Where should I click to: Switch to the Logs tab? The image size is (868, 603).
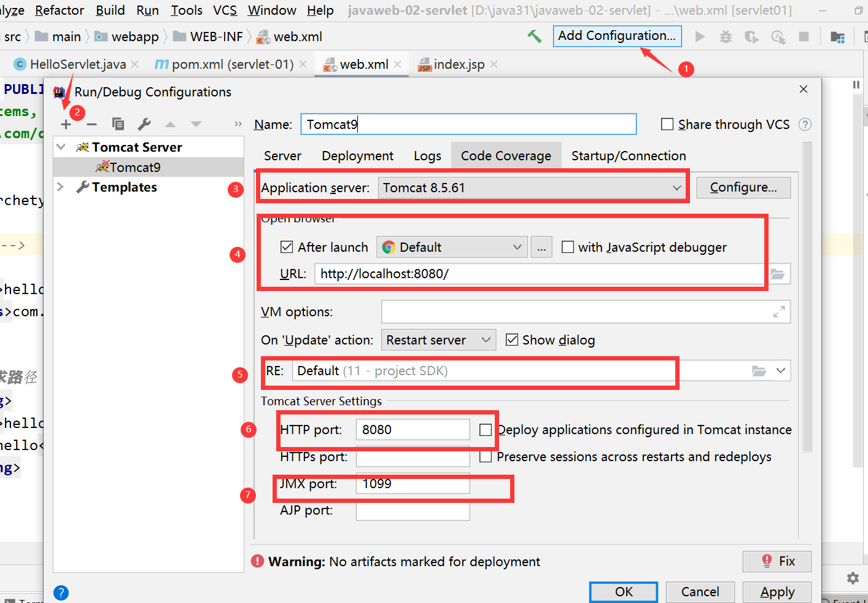click(427, 156)
